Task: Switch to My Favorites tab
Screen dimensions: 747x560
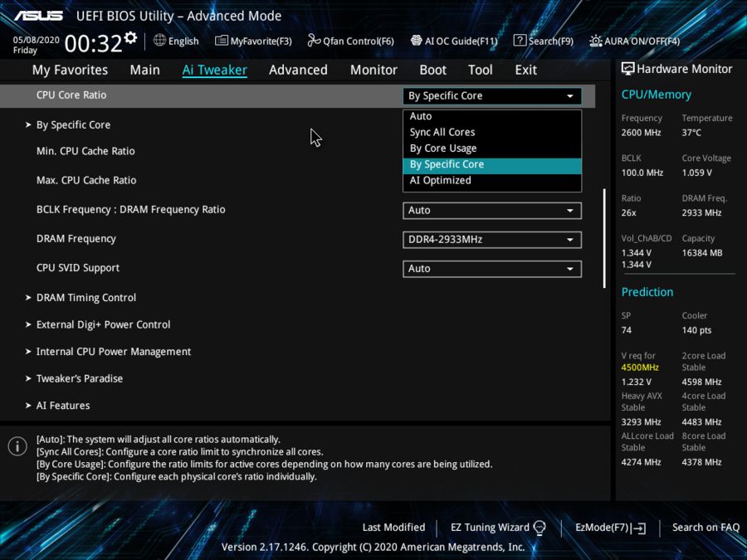Action: [x=70, y=70]
